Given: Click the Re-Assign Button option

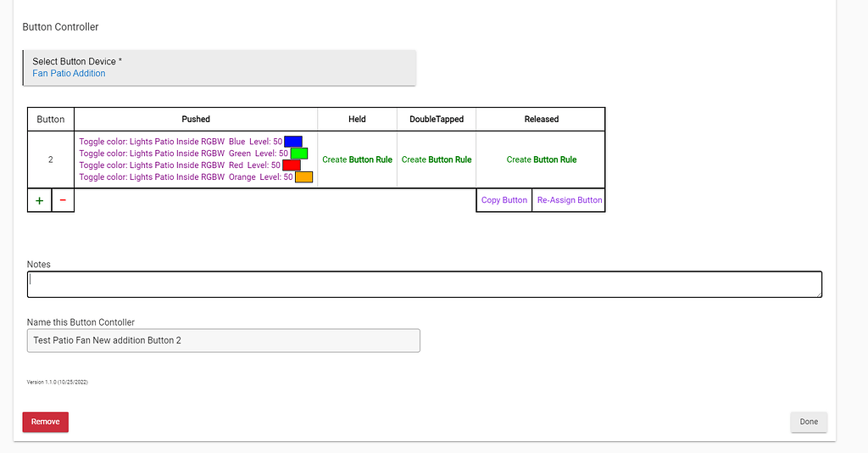Looking at the screenshot, I should [569, 200].
